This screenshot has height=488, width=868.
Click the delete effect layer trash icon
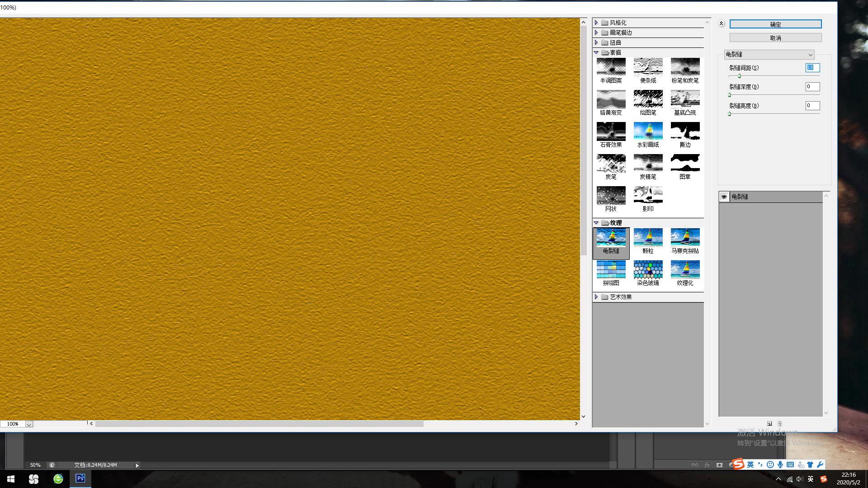point(779,423)
